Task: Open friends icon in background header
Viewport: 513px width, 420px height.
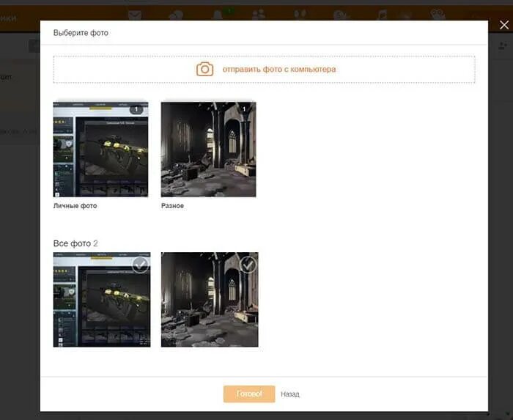Action: 259,15
